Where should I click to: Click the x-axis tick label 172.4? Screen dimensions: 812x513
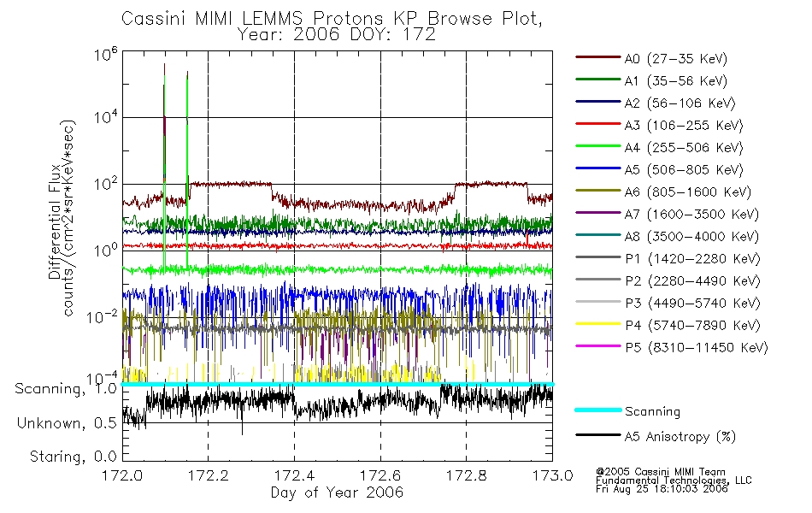click(294, 475)
